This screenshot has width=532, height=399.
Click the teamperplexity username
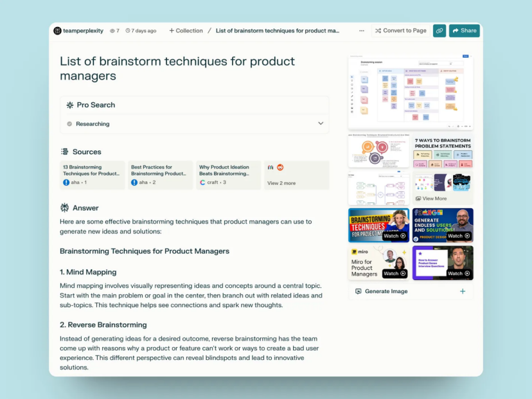[x=83, y=31]
